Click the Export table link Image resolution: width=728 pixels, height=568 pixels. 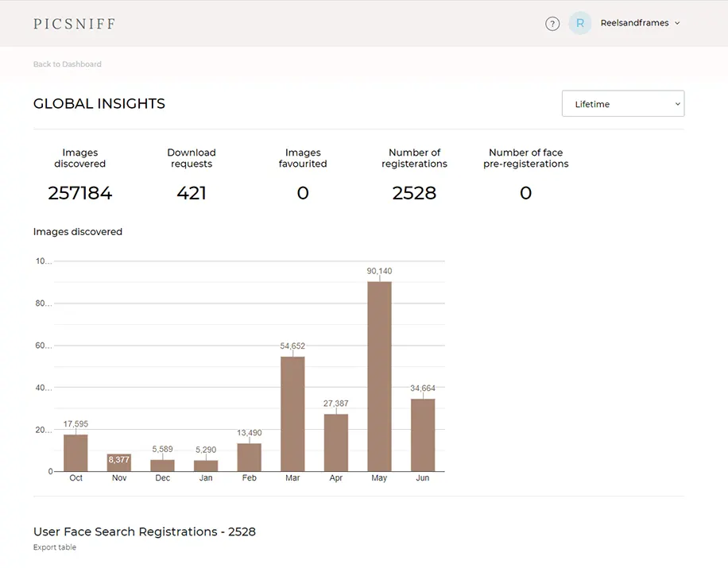[55, 547]
